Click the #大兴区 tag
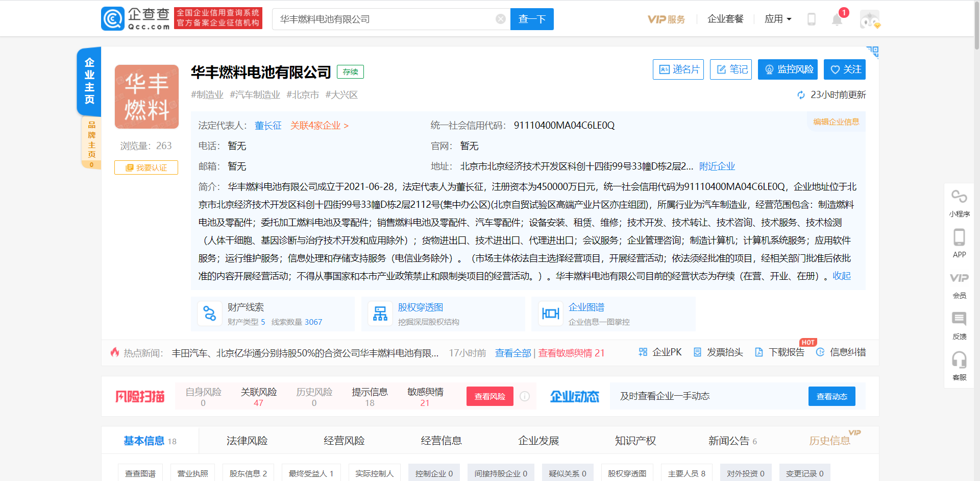This screenshot has height=481, width=980. (341, 95)
